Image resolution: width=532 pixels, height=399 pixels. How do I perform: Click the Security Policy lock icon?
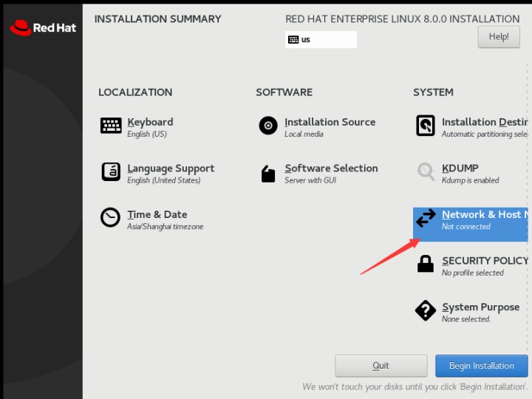coord(426,264)
